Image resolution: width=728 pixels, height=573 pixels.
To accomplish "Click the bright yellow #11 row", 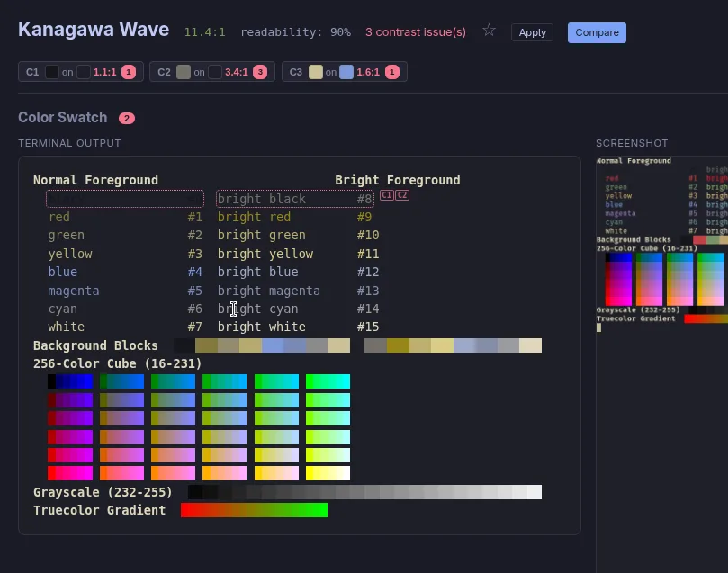I will pos(295,254).
